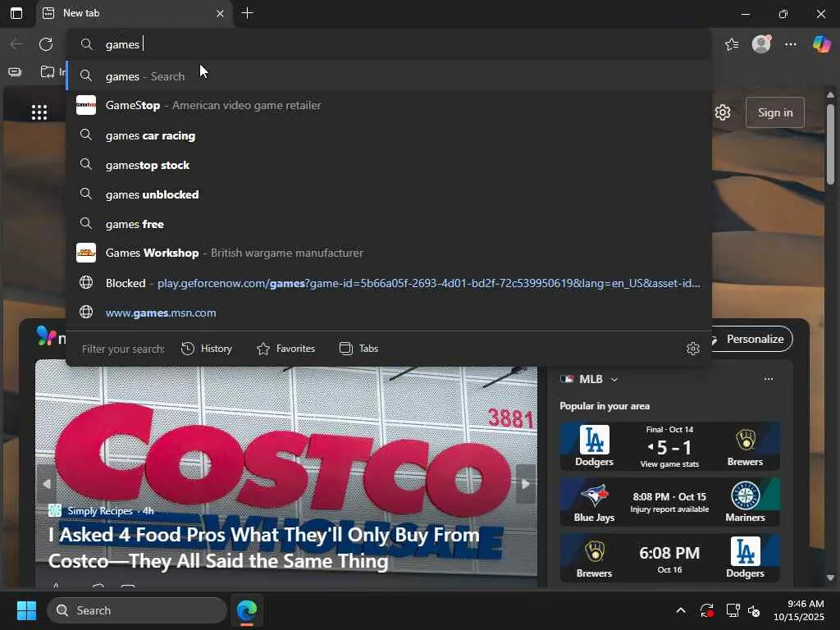The image size is (840, 630).
Task: Click scrollbar down arrow
Action: coord(830,577)
